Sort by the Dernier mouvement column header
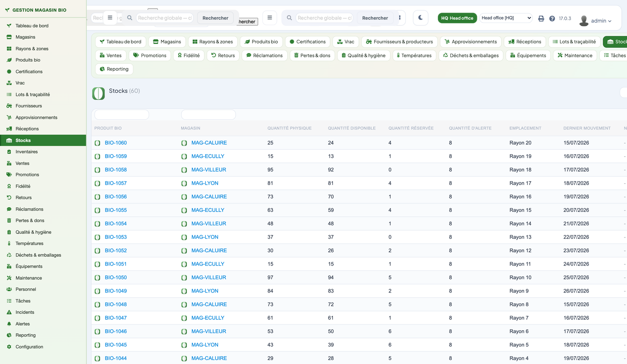This screenshot has width=627, height=364. tap(587, 128)
